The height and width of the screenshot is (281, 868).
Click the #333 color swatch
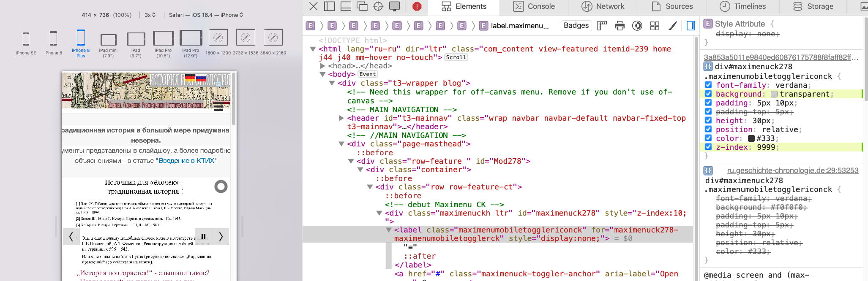[x=751, y=138]
